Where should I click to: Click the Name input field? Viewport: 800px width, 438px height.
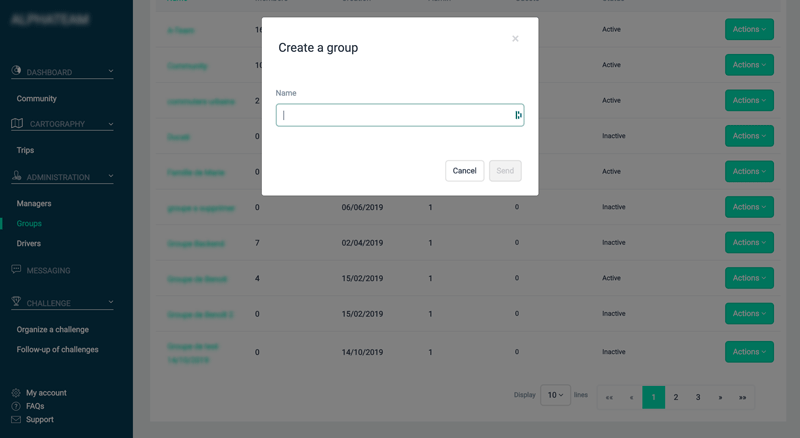(394, 115)
